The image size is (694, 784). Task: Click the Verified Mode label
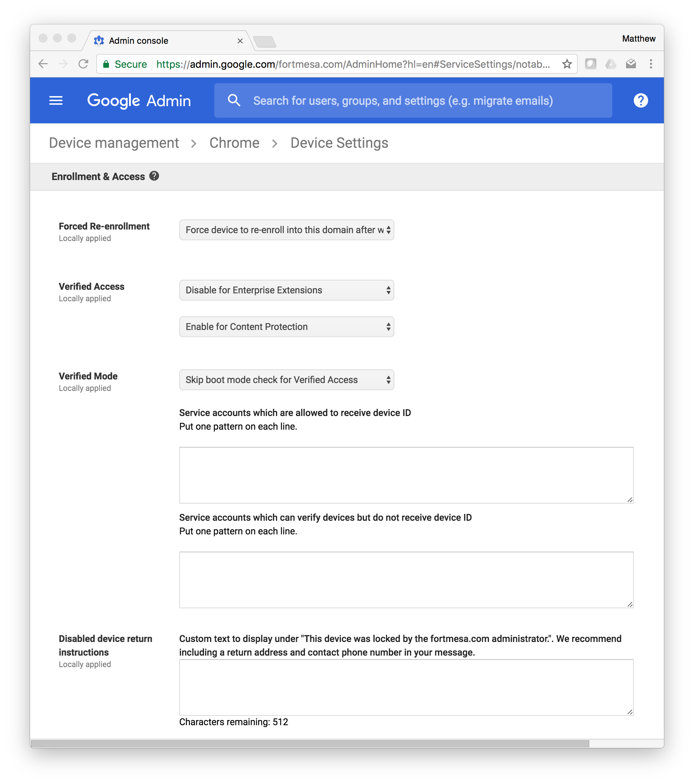(88, 376)
